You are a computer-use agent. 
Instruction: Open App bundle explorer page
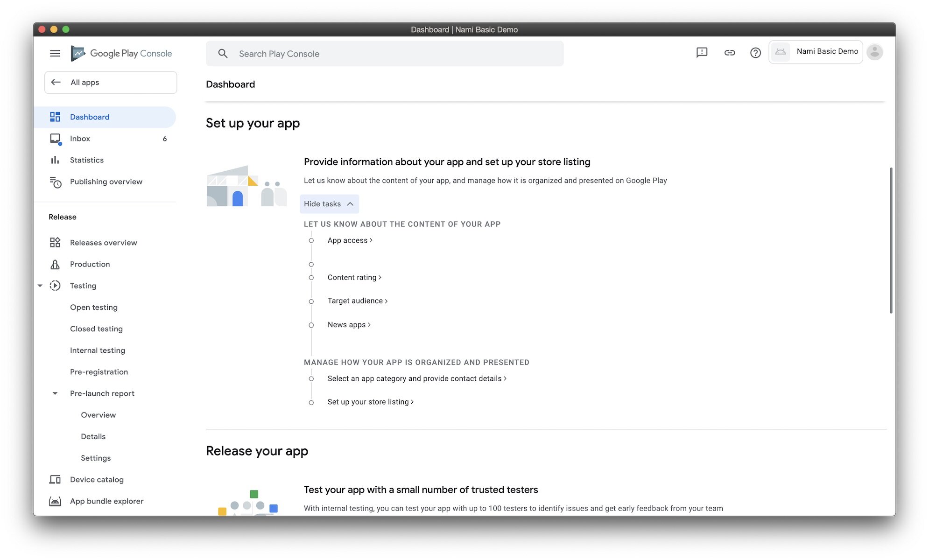pos(105,501)
